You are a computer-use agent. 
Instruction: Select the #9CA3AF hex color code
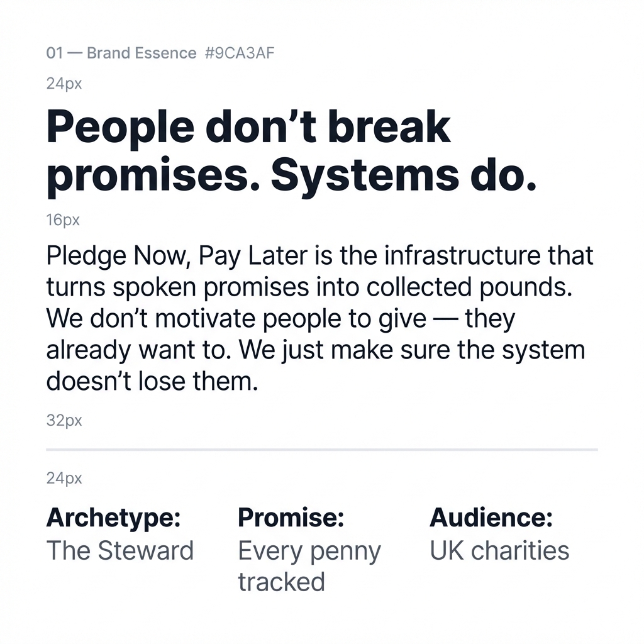pos(240,53)
